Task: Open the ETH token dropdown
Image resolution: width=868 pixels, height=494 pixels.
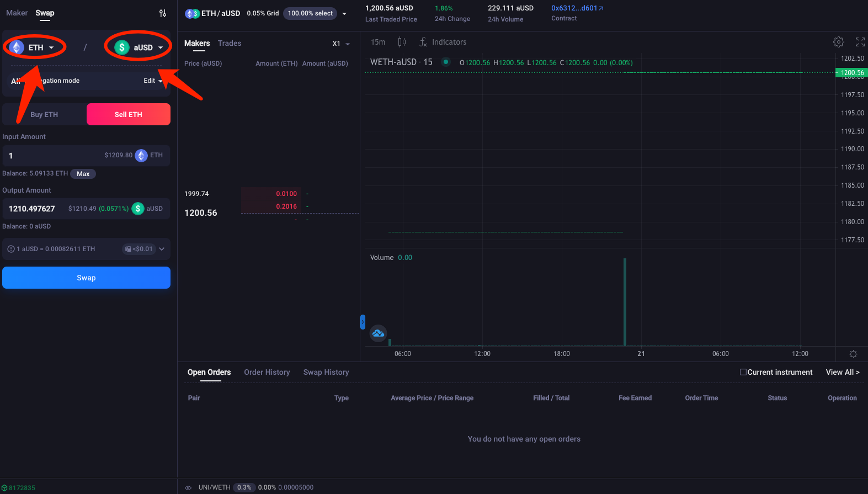Action: [x=35, y=47]
